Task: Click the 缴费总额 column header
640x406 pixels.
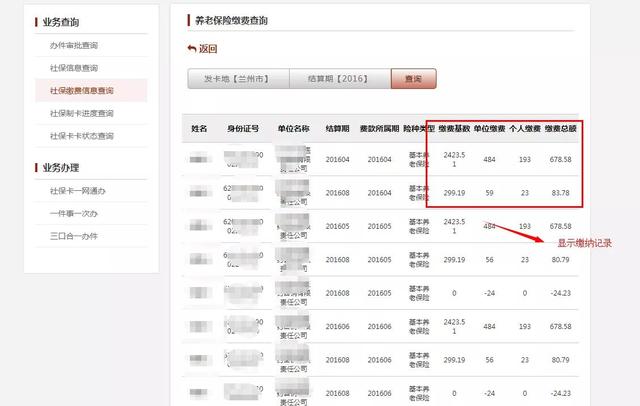Action: coord(560,129)
